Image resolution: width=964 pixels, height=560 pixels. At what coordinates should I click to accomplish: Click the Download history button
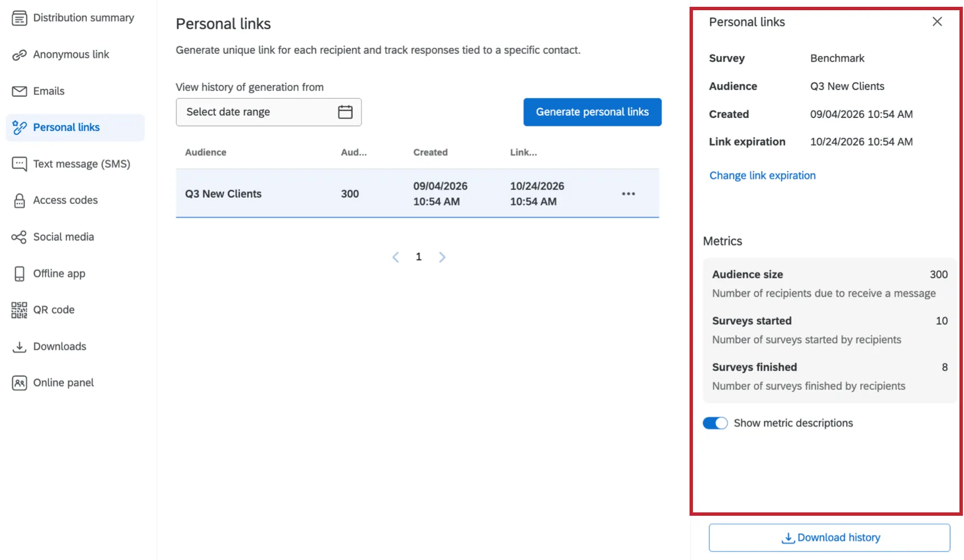[830, 538]
